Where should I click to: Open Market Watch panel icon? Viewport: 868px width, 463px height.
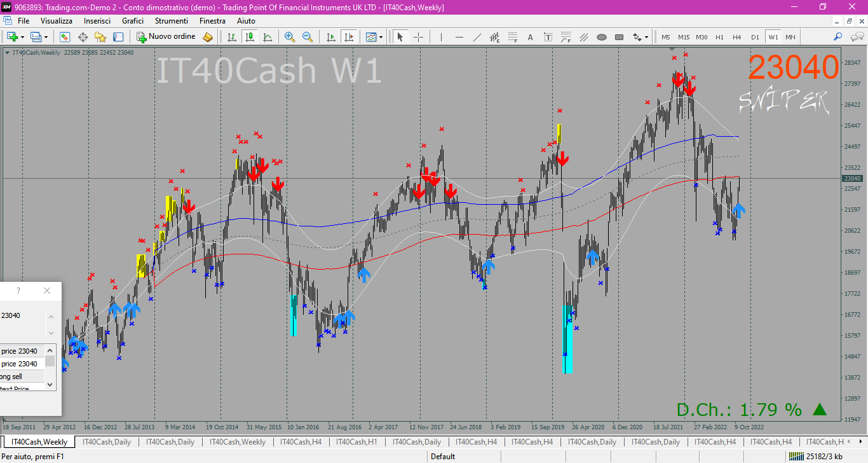pos(65,37)
